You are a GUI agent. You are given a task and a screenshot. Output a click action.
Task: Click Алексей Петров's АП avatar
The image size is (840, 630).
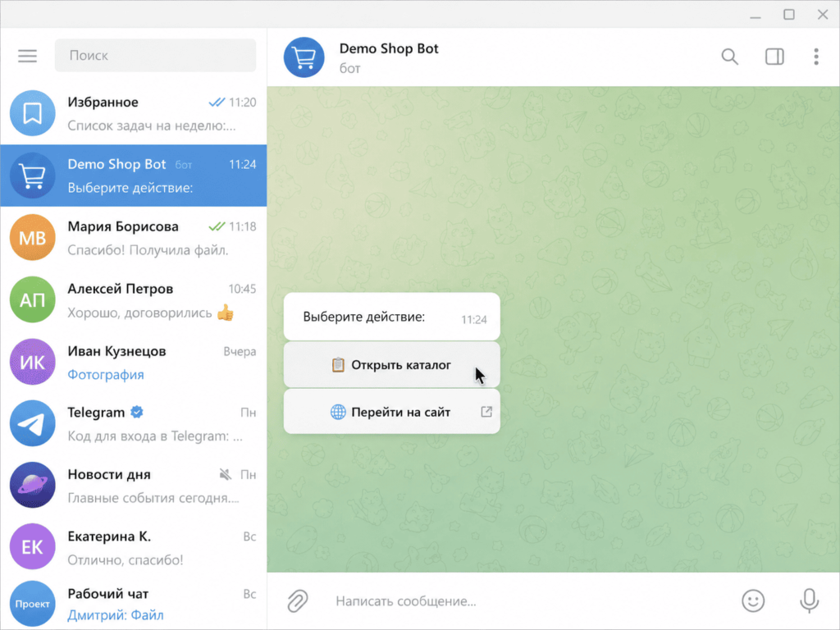pos(32,299)
